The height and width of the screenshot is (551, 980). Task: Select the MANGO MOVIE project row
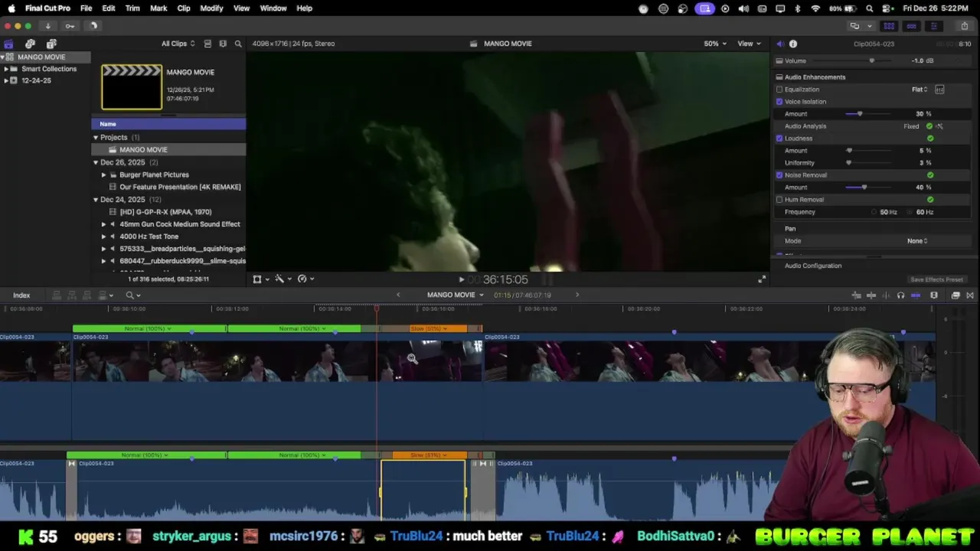coord(168,150)
